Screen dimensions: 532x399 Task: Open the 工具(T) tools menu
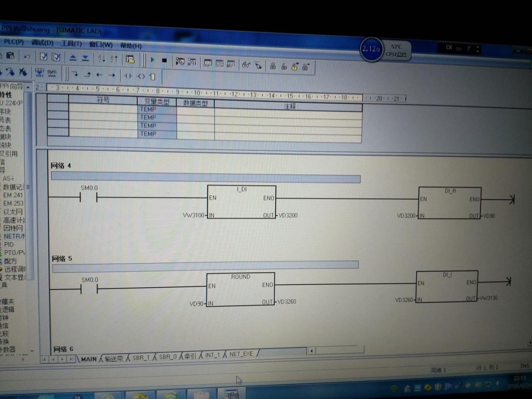[71, 43]
